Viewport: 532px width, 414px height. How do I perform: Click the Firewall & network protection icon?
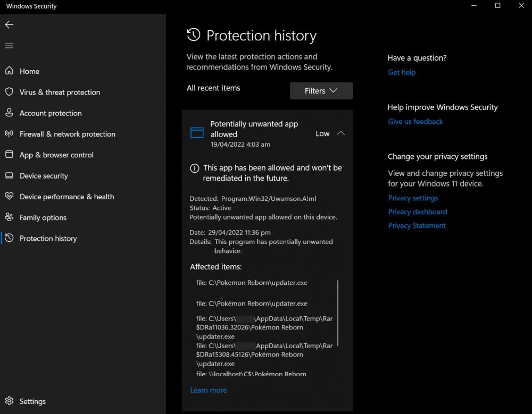pos(9,134)
